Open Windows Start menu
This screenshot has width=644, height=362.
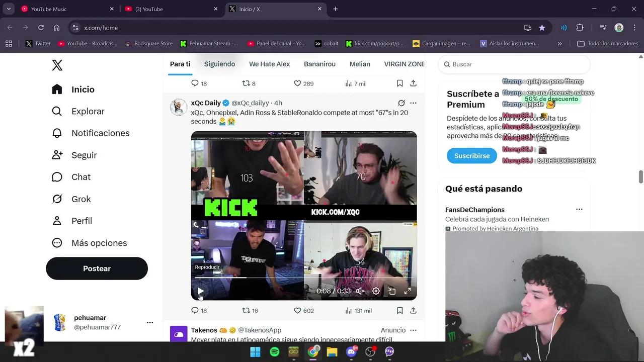point(255,352)
